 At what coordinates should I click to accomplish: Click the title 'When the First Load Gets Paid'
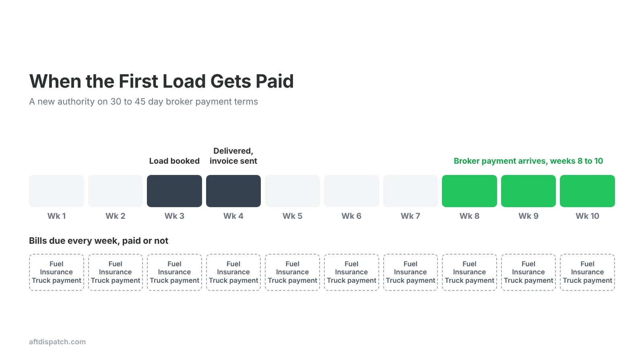161,81
